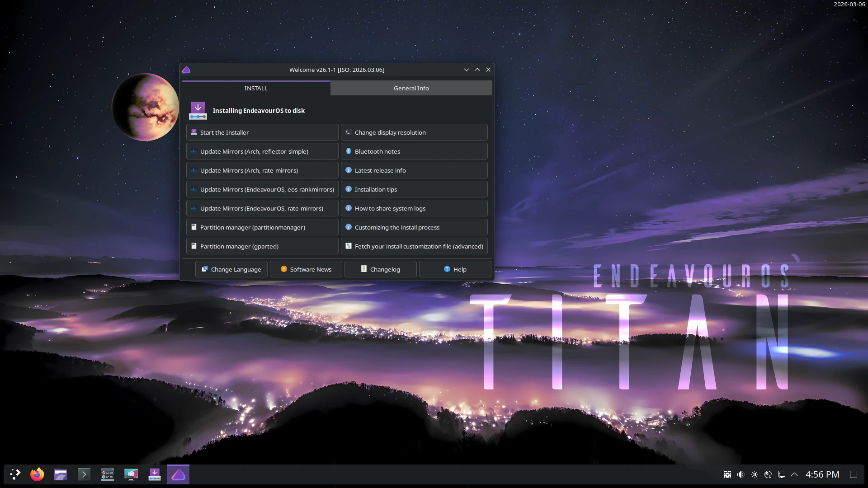The height and width of the screenshot is (488, 868).
Task: Click the Change Language button
Action: point(231,269)
